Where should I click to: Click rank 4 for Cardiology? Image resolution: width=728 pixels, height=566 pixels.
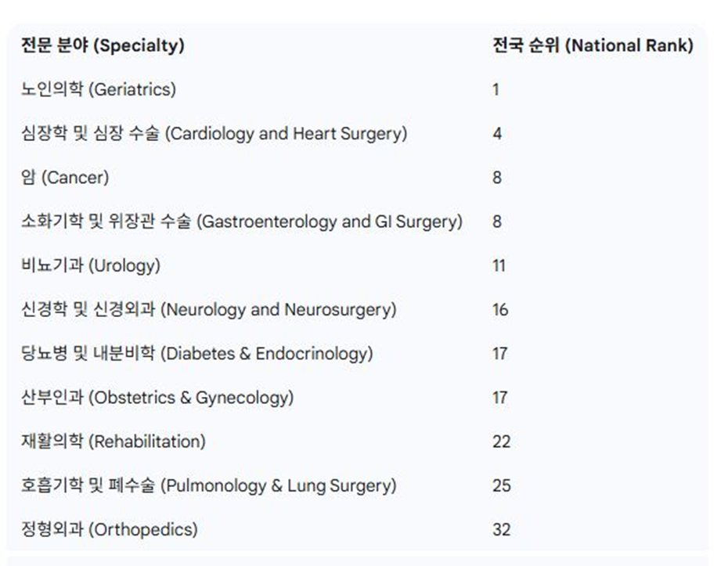(x=497, y=134)
